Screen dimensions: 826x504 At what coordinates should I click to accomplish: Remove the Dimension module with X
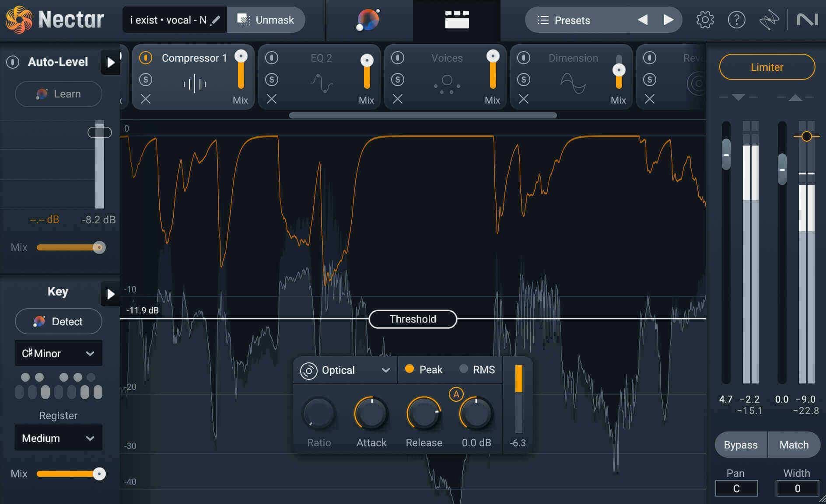[524, 99]
